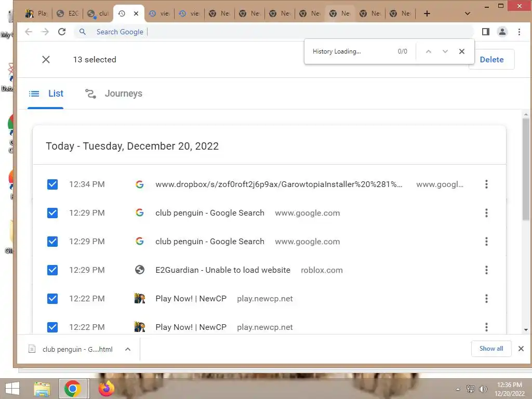Click the club penguin html file icon

pos(32,349)
